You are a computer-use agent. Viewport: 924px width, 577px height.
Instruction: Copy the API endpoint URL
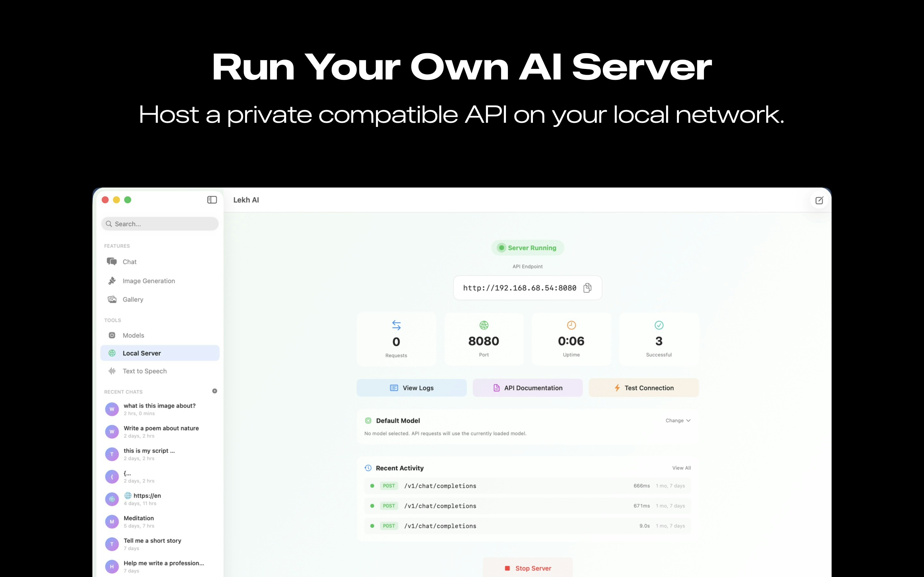[x=587, y=288]
